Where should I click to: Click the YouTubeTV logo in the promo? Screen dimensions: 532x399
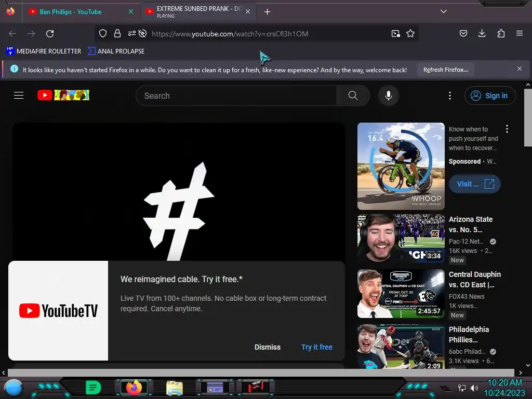[58, 311]
